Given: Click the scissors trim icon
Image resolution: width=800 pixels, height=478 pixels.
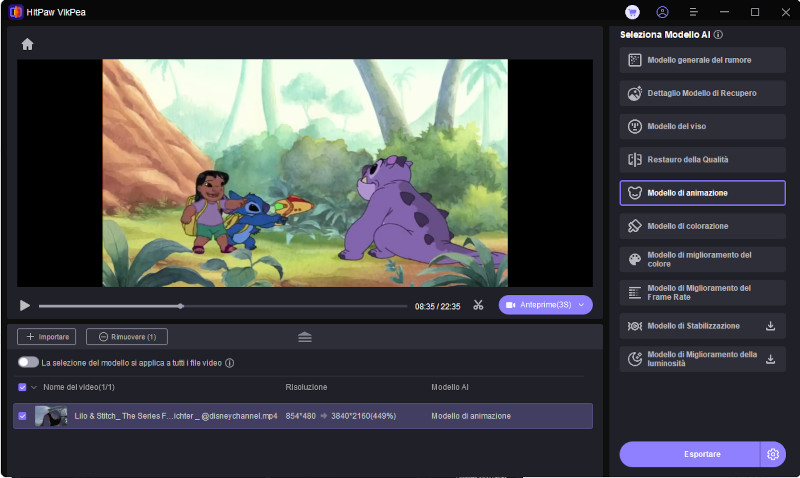Looking at the screenshot, I should click(x=478, y=305).
